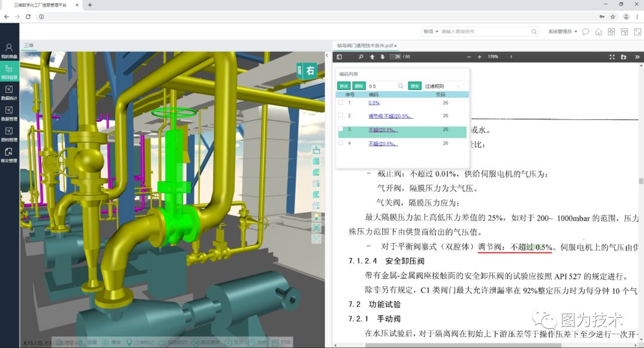Screen dimensions: 644x348
Task: Click the PDF vertical scrollbar thumb
Action: pyautogui.click(x=640, y=181)
